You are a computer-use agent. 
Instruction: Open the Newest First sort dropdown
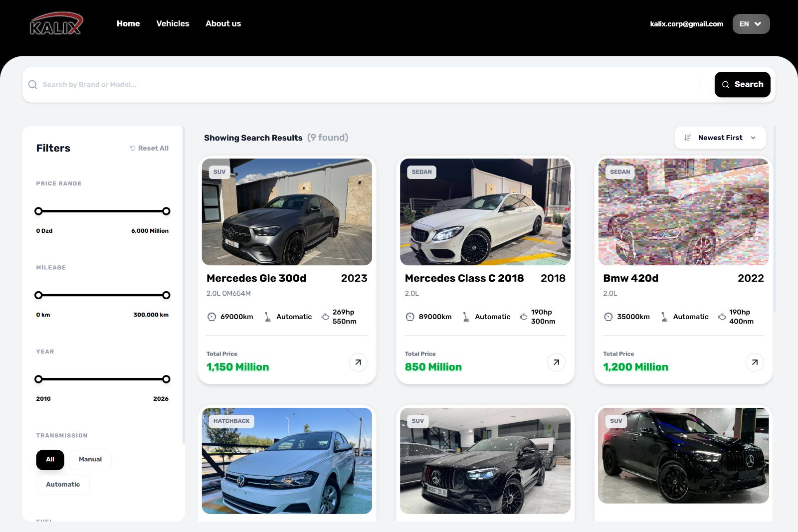tap(720, 138)
